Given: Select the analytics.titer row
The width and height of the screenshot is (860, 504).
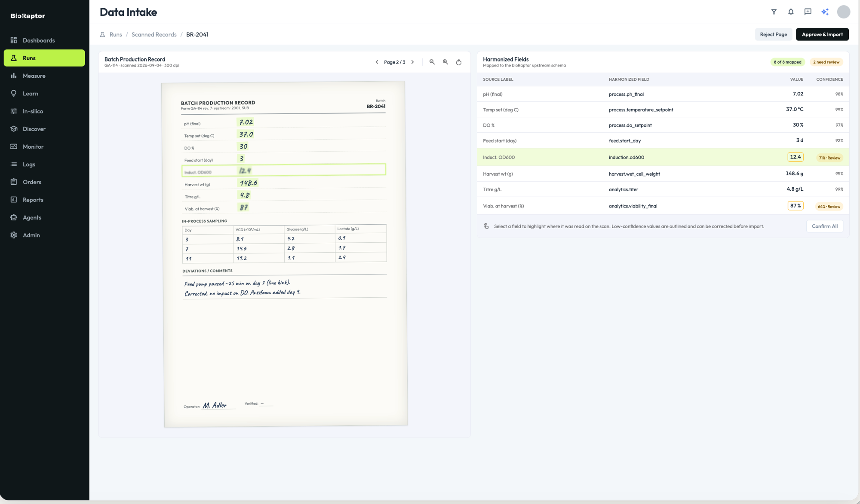Looking at the screenshot, I should coord(663,189).
